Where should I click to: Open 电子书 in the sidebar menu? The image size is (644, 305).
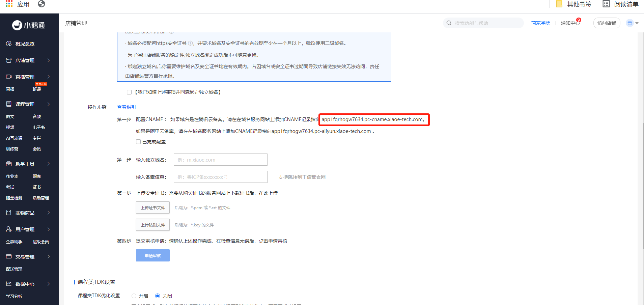coord(39,127)
